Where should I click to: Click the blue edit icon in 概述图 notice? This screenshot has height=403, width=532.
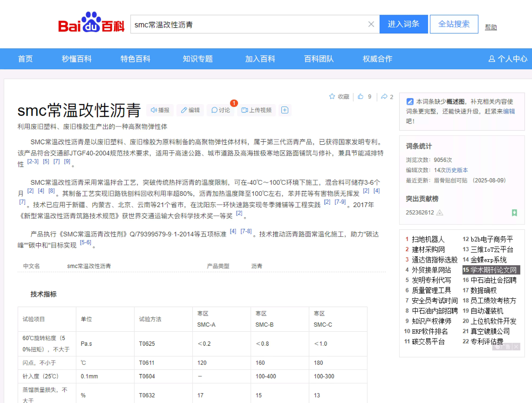tap(410, 102)
